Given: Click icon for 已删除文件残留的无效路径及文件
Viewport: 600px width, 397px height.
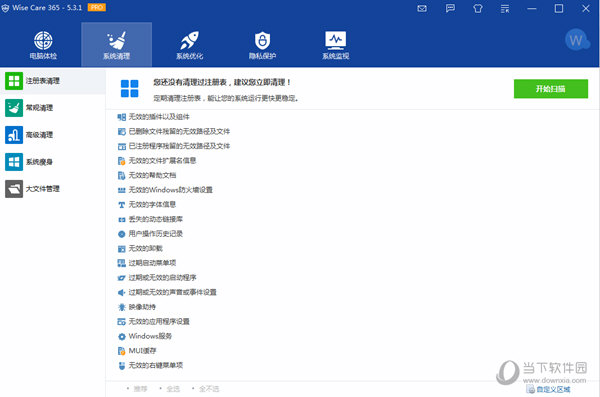Looking at the screenshot, I should point(122,132).
